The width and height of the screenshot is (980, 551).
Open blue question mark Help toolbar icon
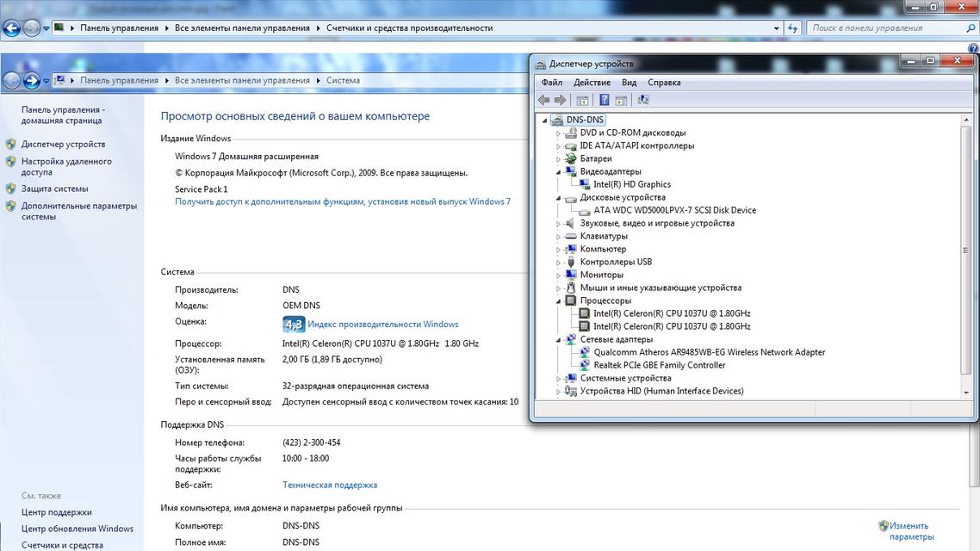click(604, 100)
